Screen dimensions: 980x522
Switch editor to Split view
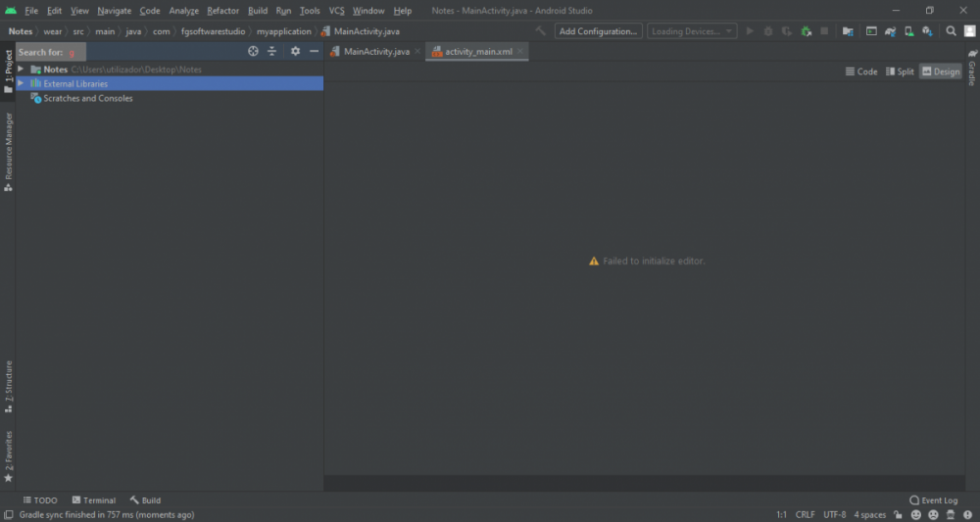pyautogui.click(x=900, y=71)
